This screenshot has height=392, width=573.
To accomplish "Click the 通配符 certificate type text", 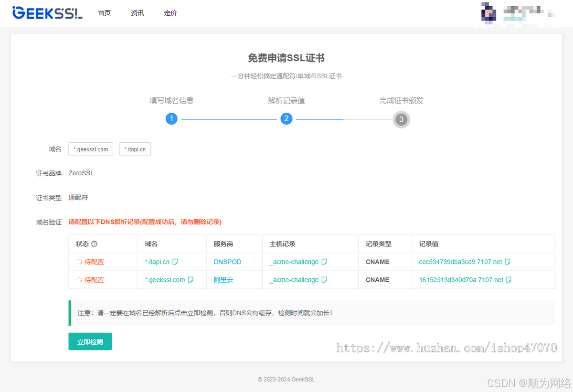I will point(78,197).
